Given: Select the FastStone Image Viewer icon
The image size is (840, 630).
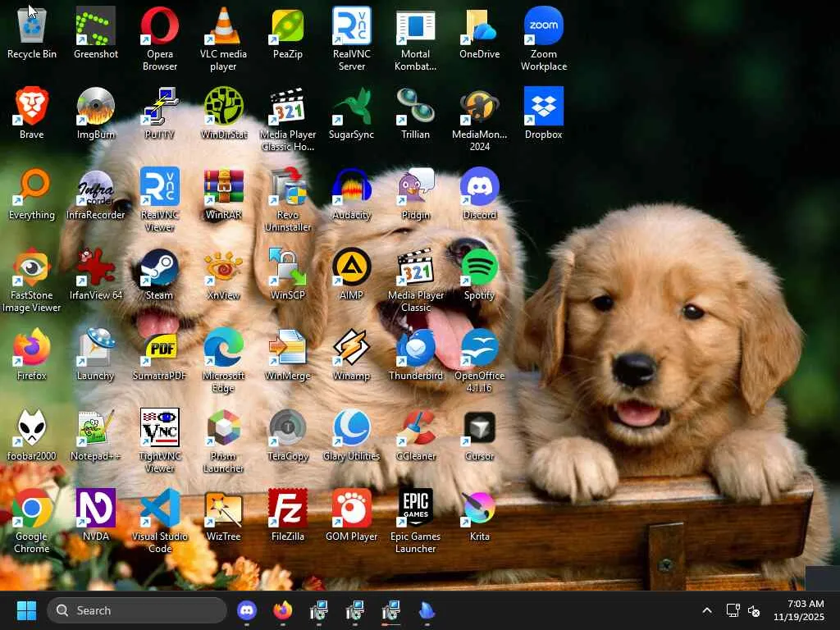Looking at the screenshot, I should pyautogui.click(x=32, y=281).
